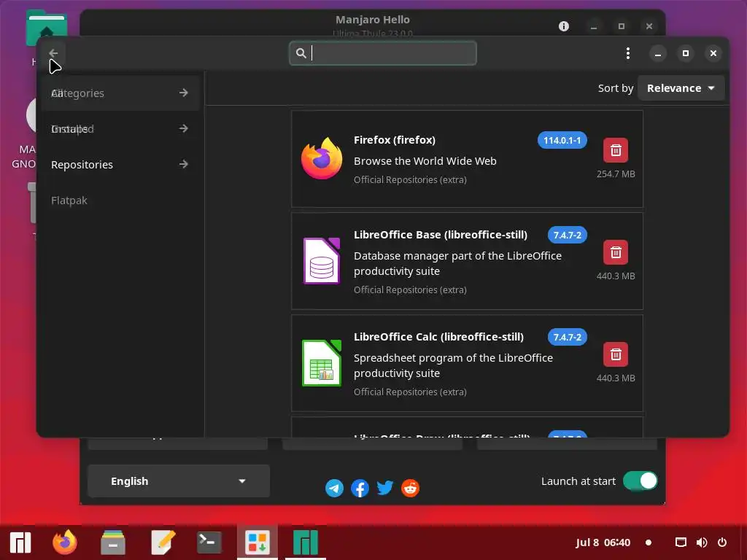Open the power menu tray icon

point(722,542)
